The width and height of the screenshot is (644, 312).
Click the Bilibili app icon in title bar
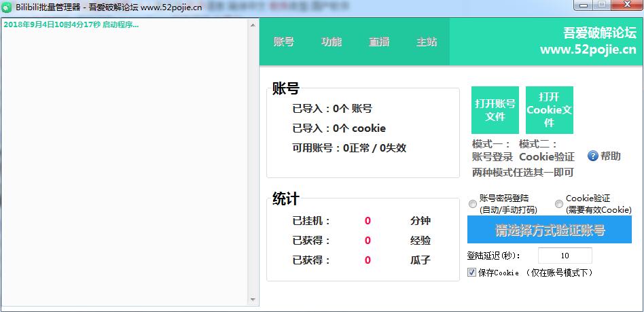pyautogui.click(x=7, y=6)
